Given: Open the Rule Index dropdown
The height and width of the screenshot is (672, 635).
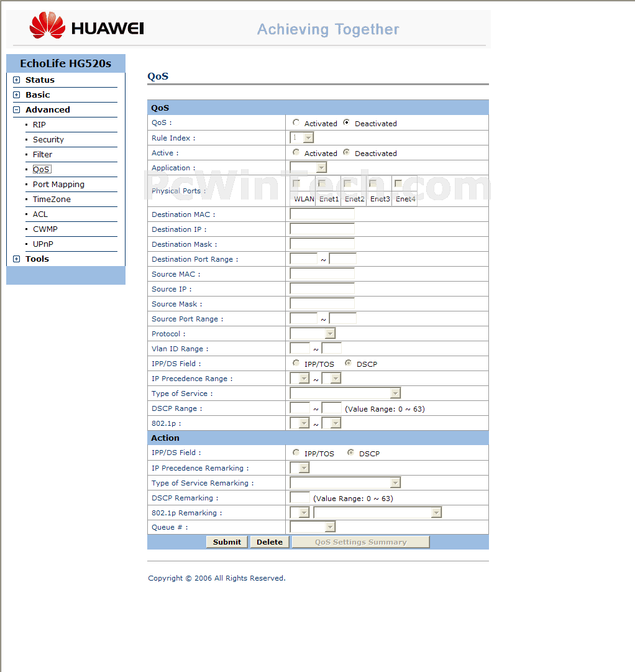Looking at the screenshot, I should tap(302, 137).
